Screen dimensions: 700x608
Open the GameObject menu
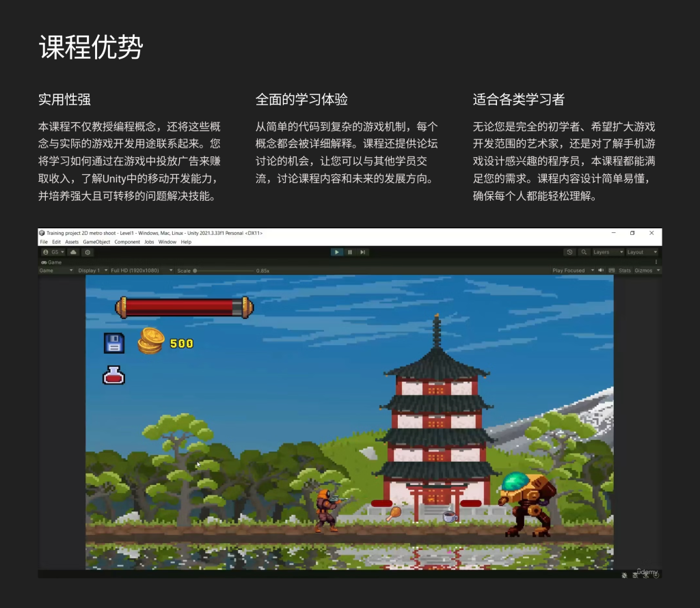click(96, 242)
